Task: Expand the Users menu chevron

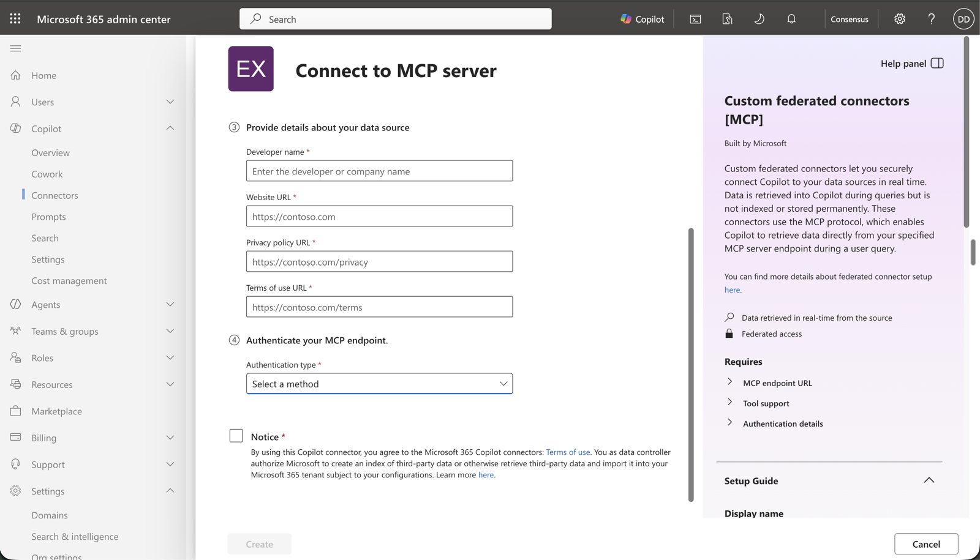Action: click(x=170, y=102)
